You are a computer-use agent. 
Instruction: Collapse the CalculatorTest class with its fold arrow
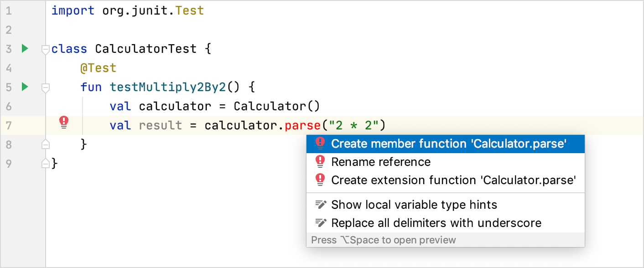(x=45, y=50)
